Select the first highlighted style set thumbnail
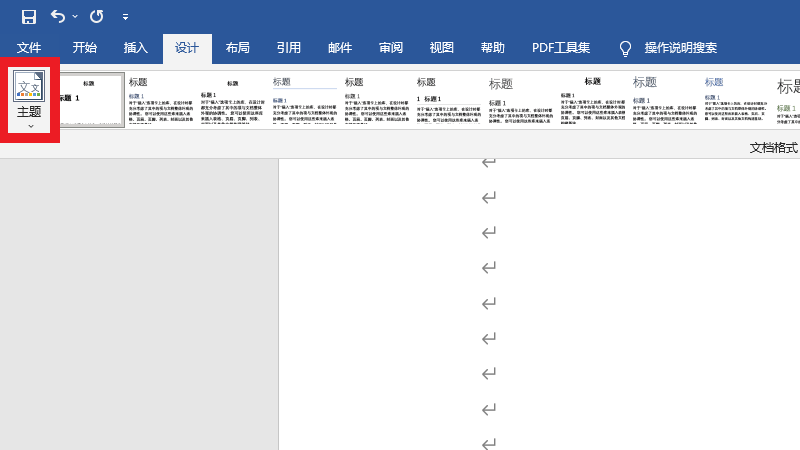This screenshot has width=800, height=450. click(x=89, y=100)
